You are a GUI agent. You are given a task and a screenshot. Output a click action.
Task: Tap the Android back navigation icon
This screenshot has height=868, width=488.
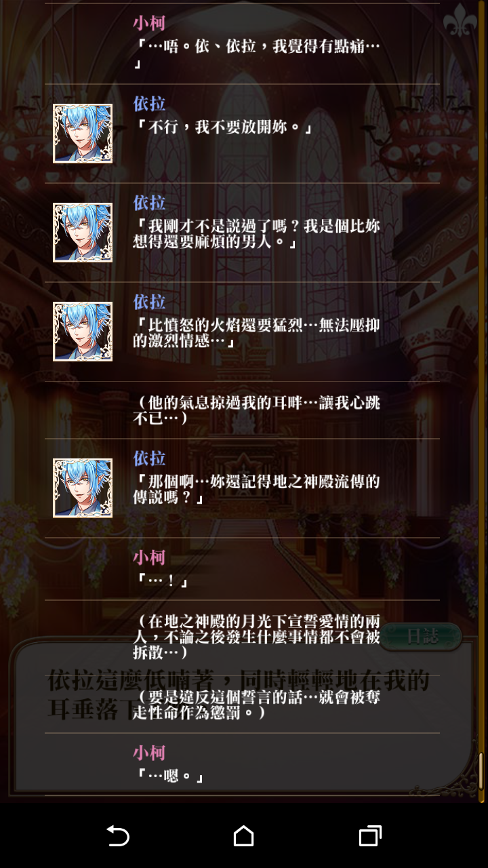[118, 835]
